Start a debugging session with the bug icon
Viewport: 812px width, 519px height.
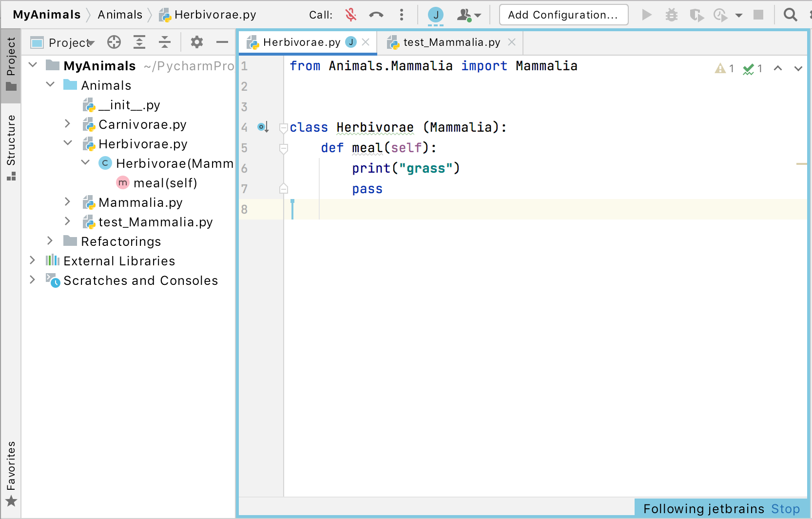[x=671, y=15]
